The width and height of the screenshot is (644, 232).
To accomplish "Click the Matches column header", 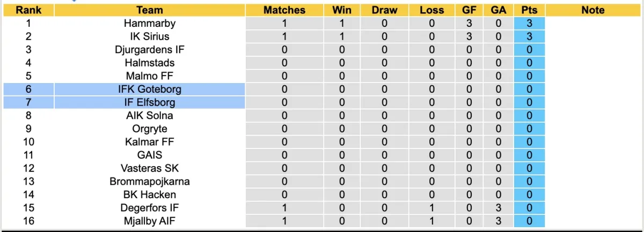I will tap(284, 10).
